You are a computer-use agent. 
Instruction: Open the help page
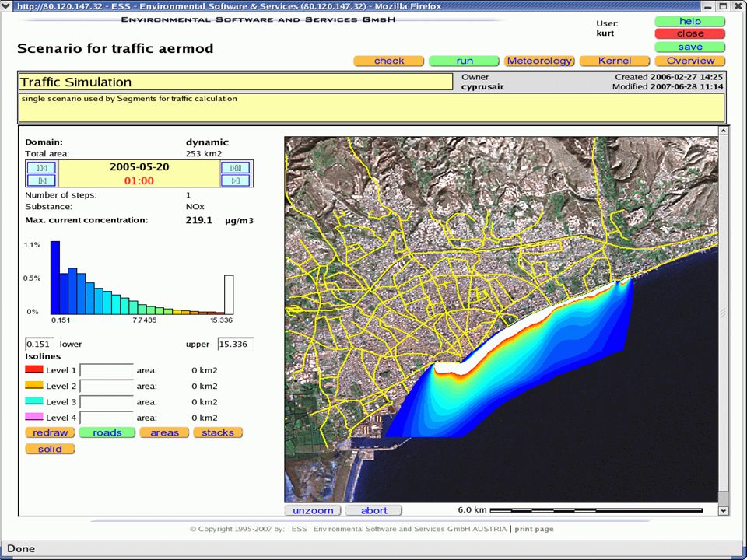tap(690, 22)
